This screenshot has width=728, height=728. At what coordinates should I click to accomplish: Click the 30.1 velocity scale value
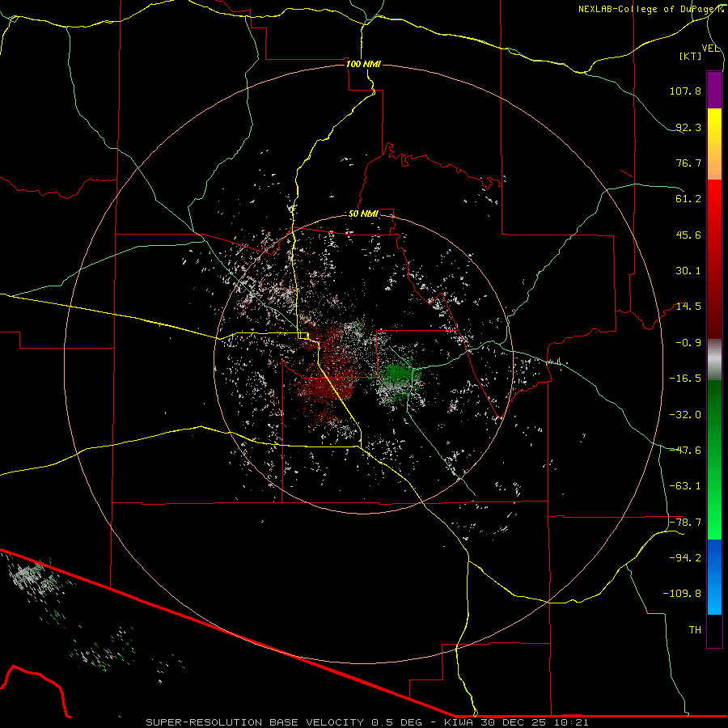coord(688,271)
